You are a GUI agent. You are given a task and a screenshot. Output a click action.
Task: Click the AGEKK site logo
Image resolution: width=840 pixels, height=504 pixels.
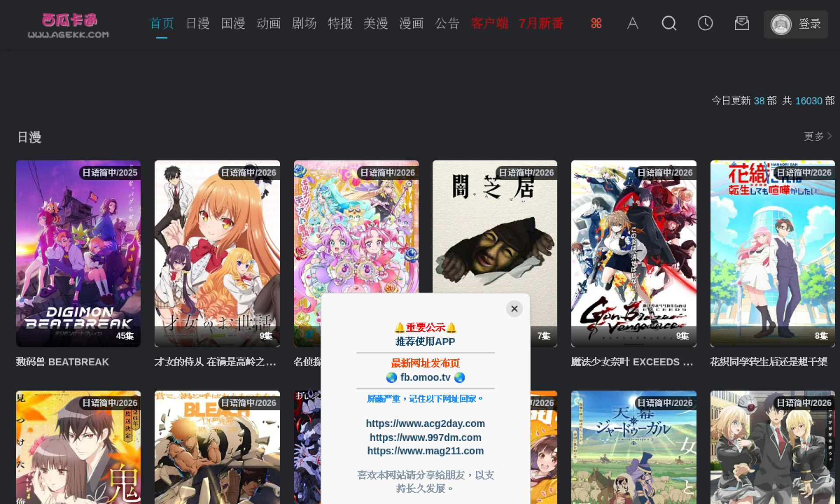[69, 25]
